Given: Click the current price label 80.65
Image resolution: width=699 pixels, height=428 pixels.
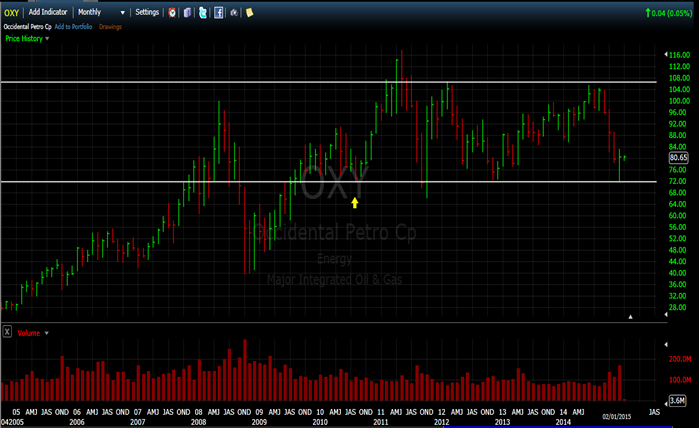Looking at the screenshot, I should [678, 157].
